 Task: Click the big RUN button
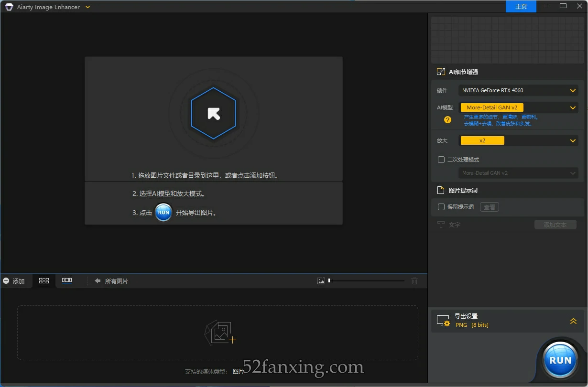560,360
